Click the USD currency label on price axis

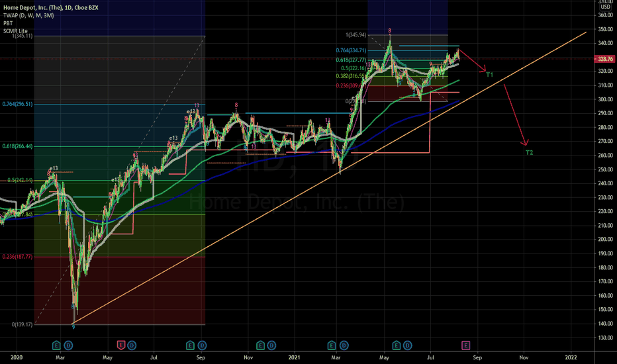click(605, 7)
